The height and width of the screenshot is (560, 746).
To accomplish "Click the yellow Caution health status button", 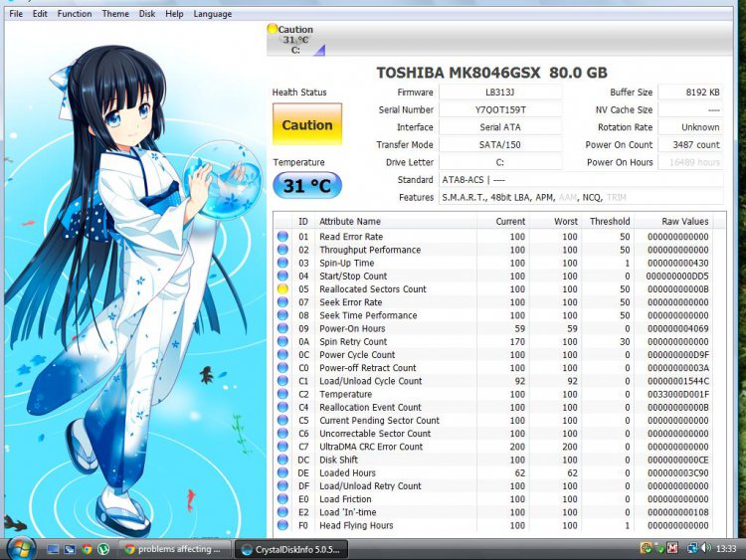I will pyautogui.click(x=307, y=124).
